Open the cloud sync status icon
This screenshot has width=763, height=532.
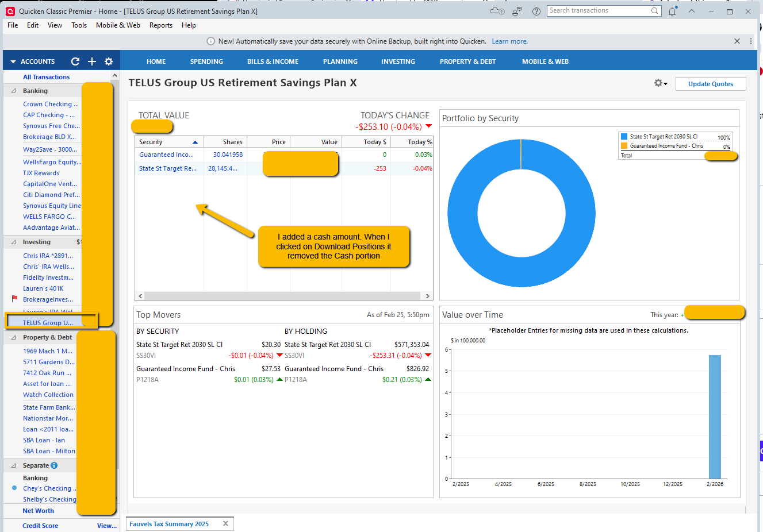pos(497,11)
